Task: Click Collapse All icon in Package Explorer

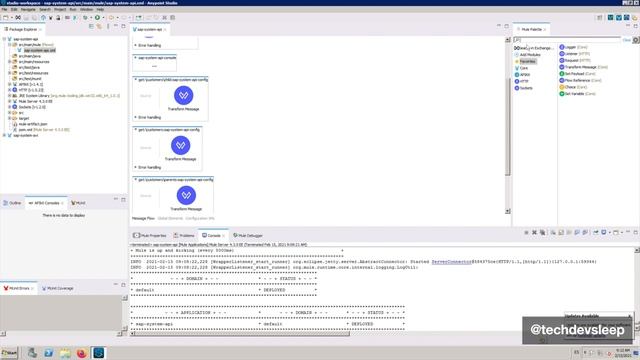Action: click(91, 27)
